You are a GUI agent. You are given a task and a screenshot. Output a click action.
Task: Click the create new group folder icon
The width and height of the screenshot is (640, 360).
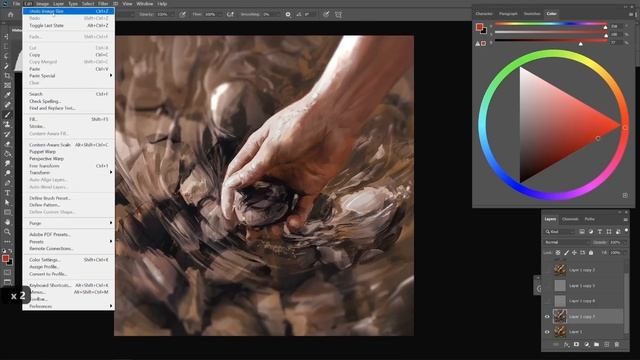coord(596,344)
